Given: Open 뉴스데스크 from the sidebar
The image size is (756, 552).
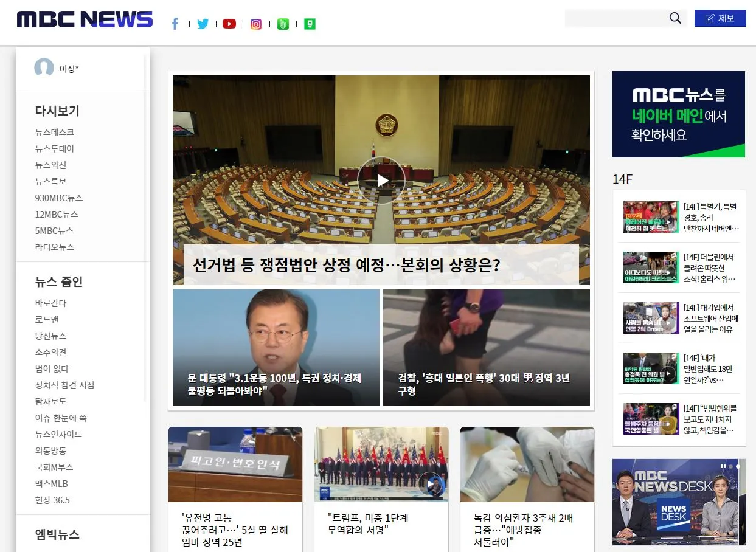Looking at the screenshot, I should (54, 132).
